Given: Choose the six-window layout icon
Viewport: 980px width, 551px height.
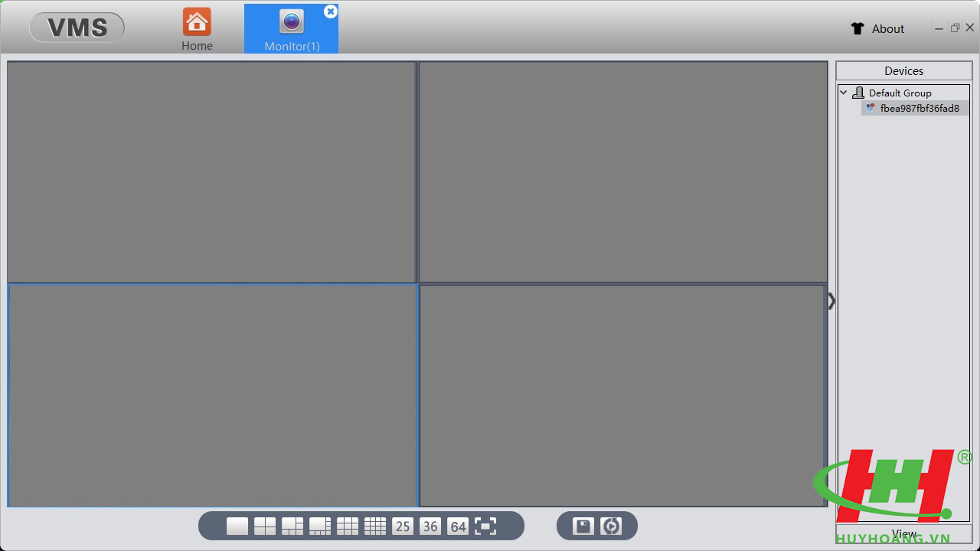Looking at the screenshot, I should 292,526.
